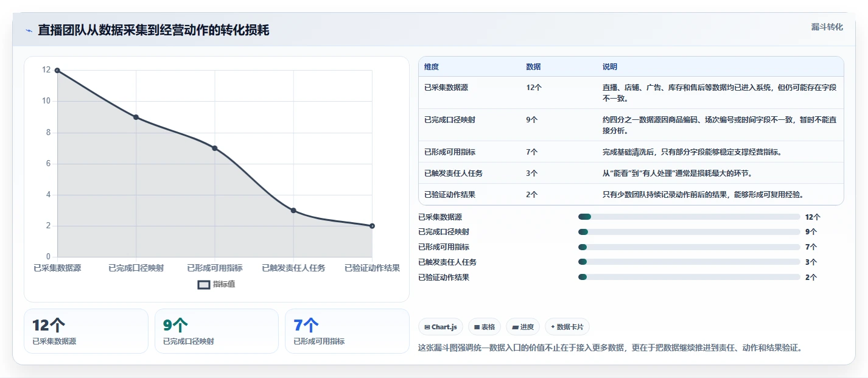Image resolution: width=868 pixels, height=378 pixels.
Task: Click the 12个 progress bar value
Action: pos(813,217)
